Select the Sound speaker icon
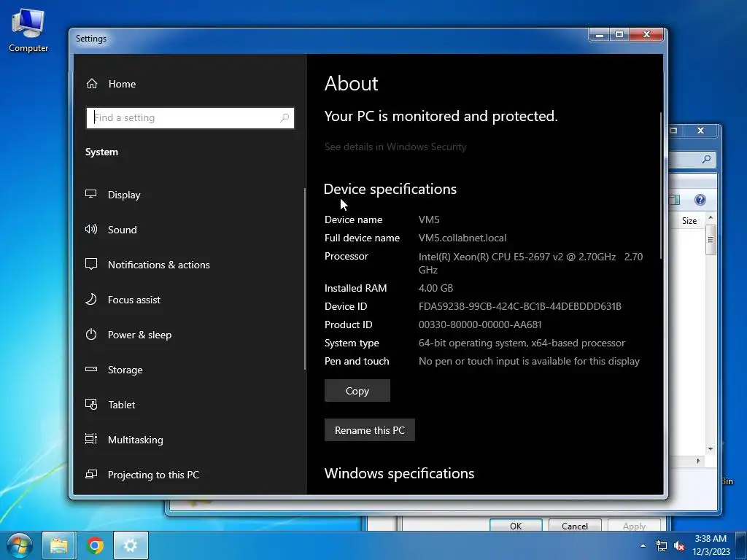 pos(91,229)
